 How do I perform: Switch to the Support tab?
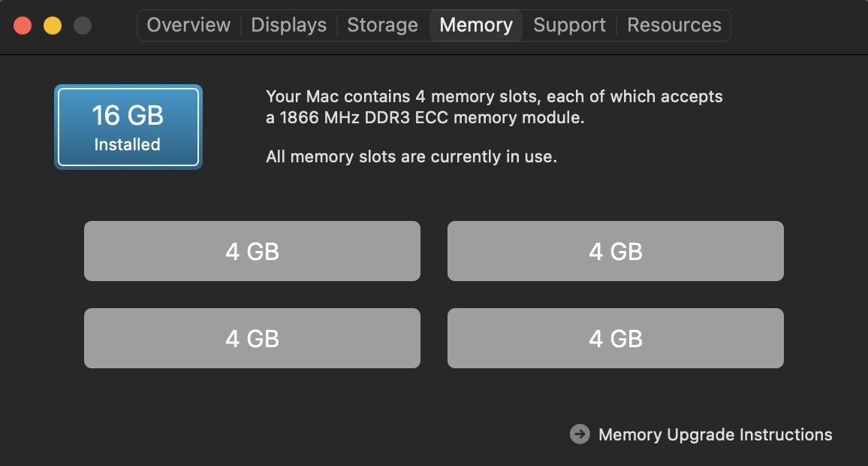[568, 25]
